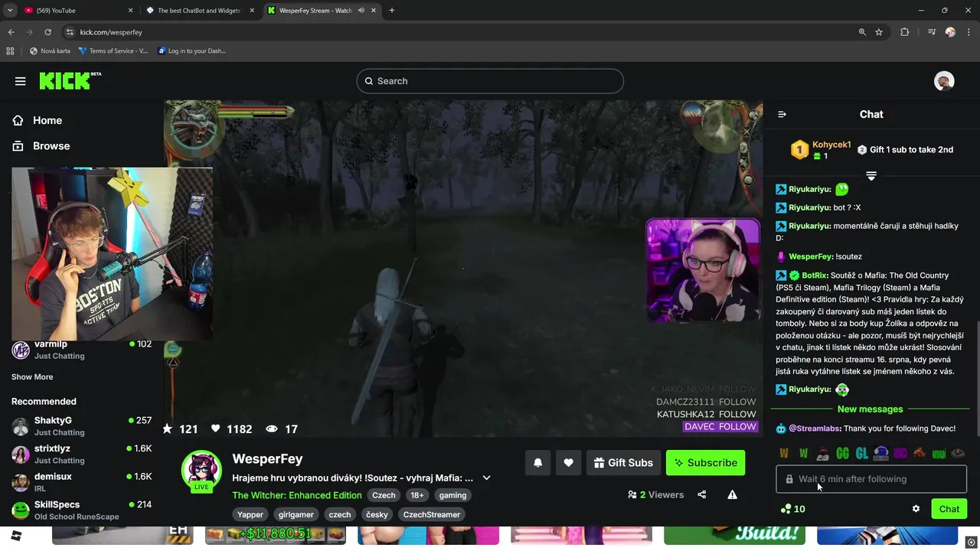
Task: Click the locked chat input field
Action: click(871, 479)
